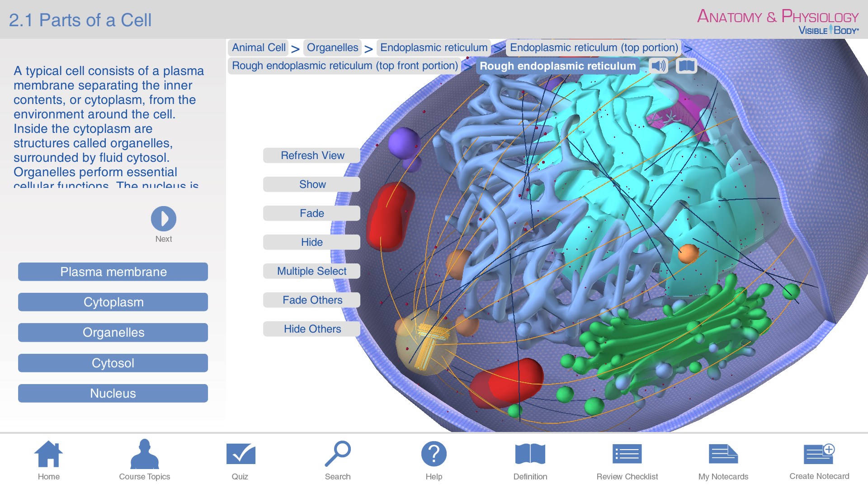Image resolution: width=868 pixels, height=488 pixels.
Task: Click Create Notecard icon
Action: click(x=819, y=454)
